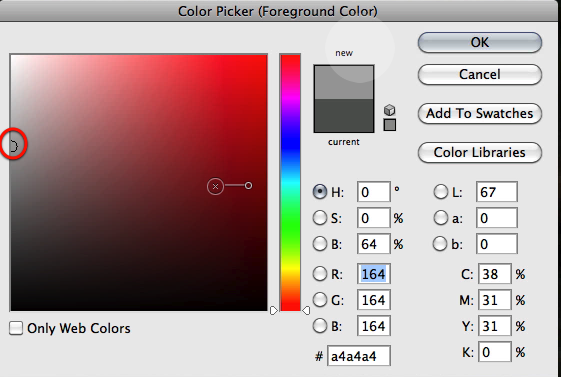
Task: Select the S saturation radio button
Action: (319, 217)
